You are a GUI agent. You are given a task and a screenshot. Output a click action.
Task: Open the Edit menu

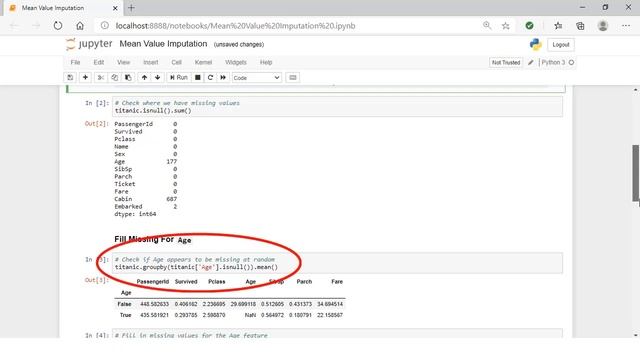[99, 62]
